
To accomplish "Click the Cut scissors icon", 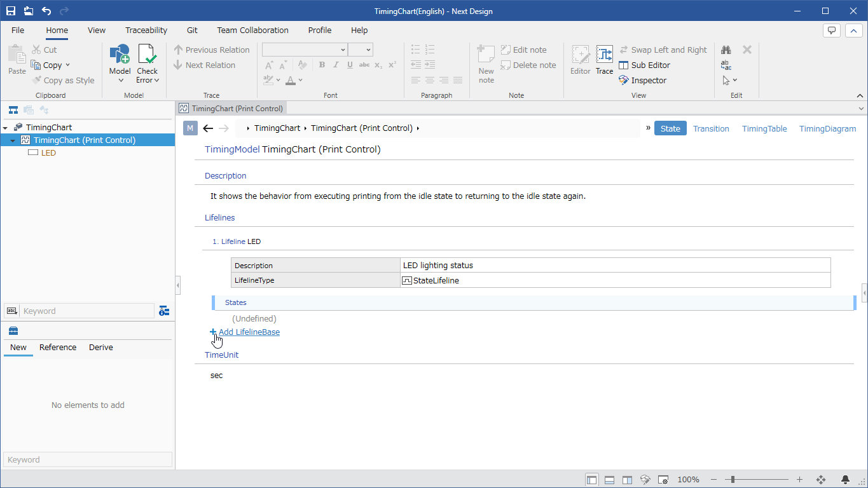I will (x=36, y=50).
